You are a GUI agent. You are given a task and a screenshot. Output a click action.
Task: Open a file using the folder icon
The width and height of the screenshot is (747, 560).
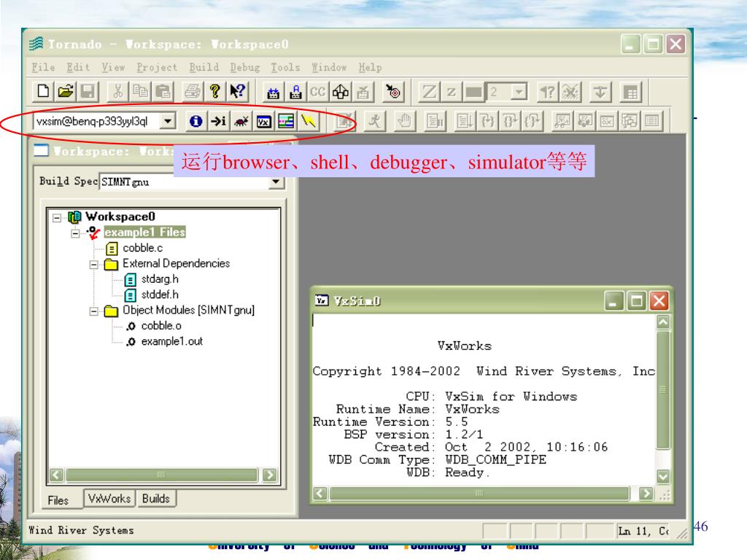[x=65, y=91]
